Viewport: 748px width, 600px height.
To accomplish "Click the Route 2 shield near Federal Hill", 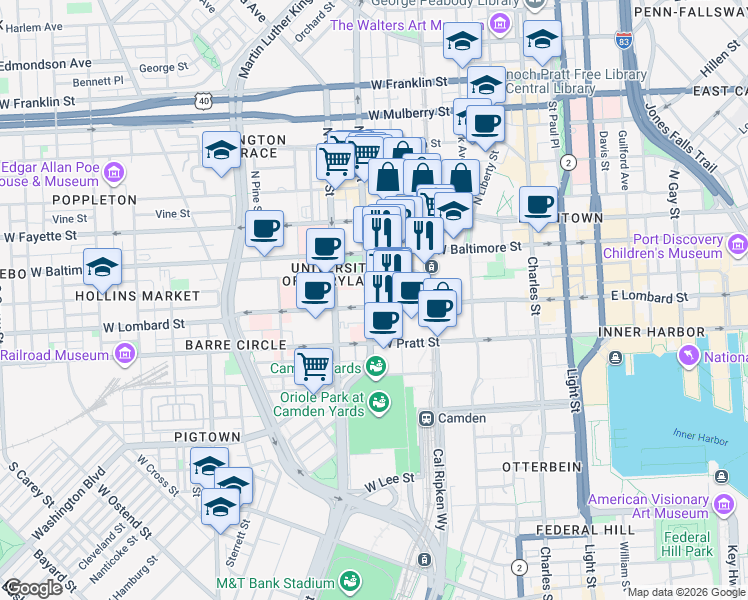I will pyautogui.click(x=519, y=568).
